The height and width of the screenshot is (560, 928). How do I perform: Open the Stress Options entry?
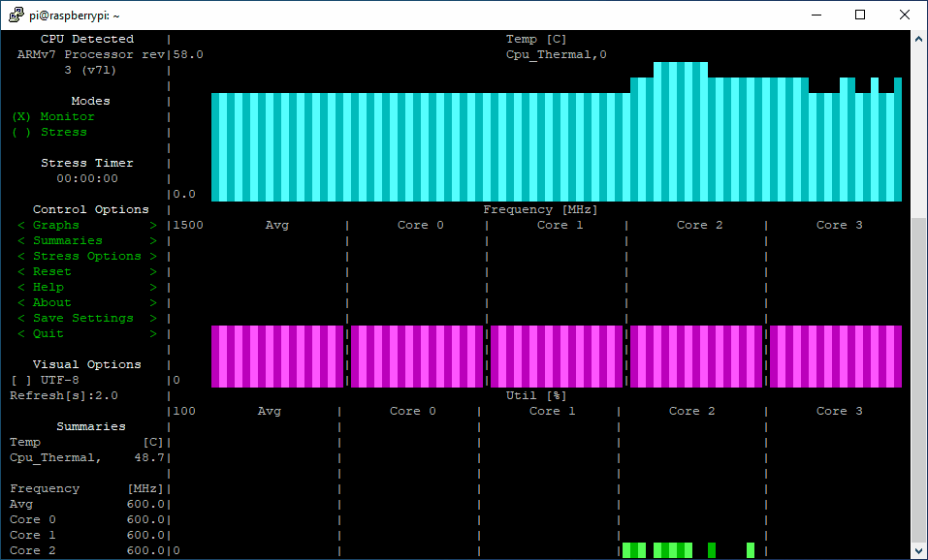coord(87,256)
